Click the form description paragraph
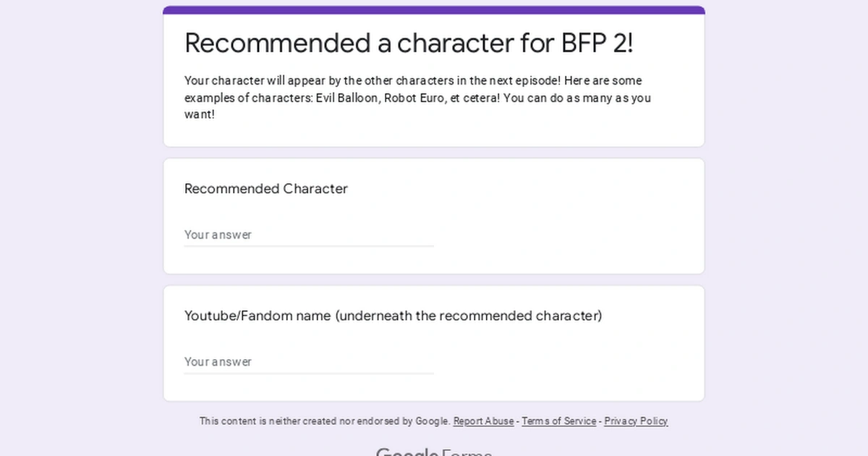 pyautogui.click(x=418, y=97)
